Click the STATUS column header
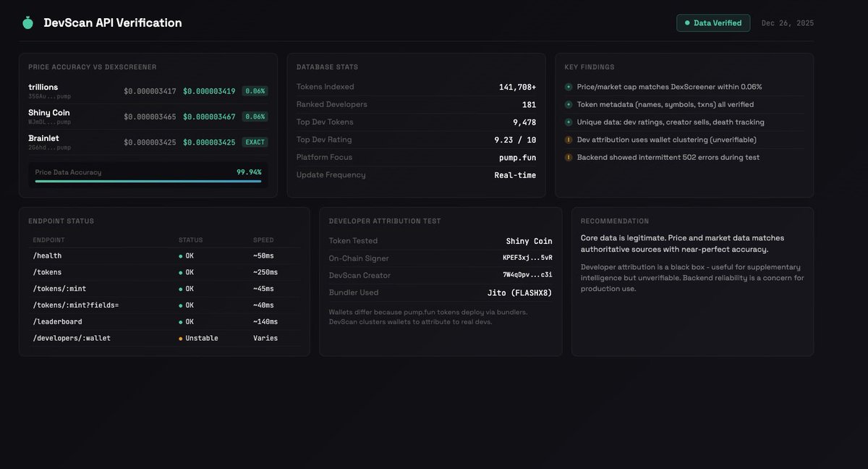The image size is (868, 469). pyautogui.click(x=191, y=240)
